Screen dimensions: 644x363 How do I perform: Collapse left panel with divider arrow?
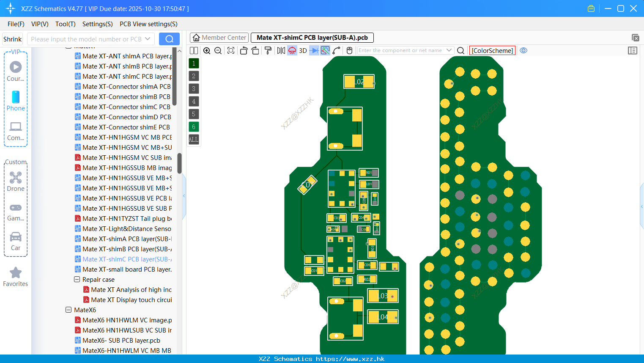184,196
